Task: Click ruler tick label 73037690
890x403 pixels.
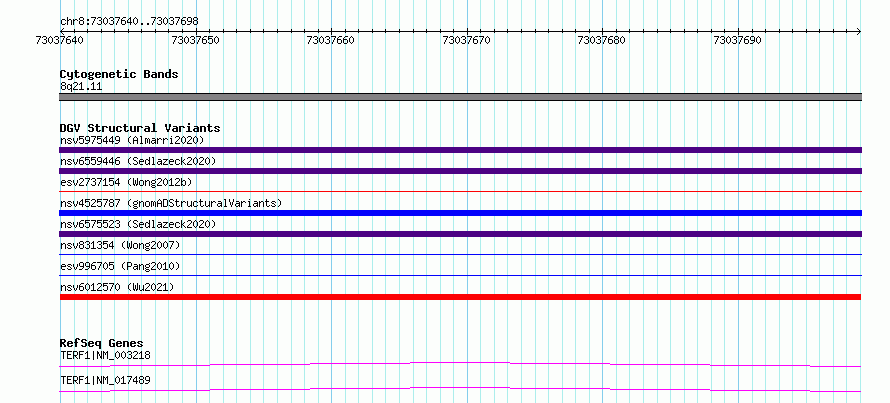Action: 737,40
